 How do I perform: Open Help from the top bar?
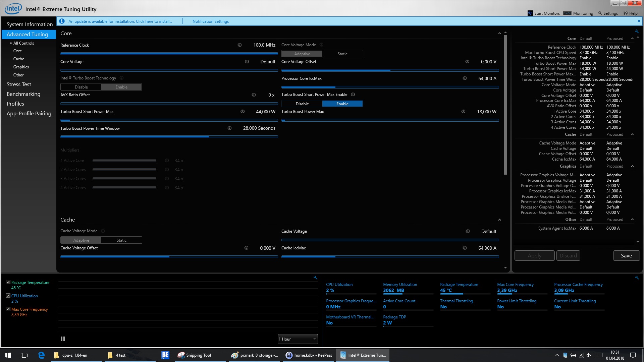click(x=631, y=13)
